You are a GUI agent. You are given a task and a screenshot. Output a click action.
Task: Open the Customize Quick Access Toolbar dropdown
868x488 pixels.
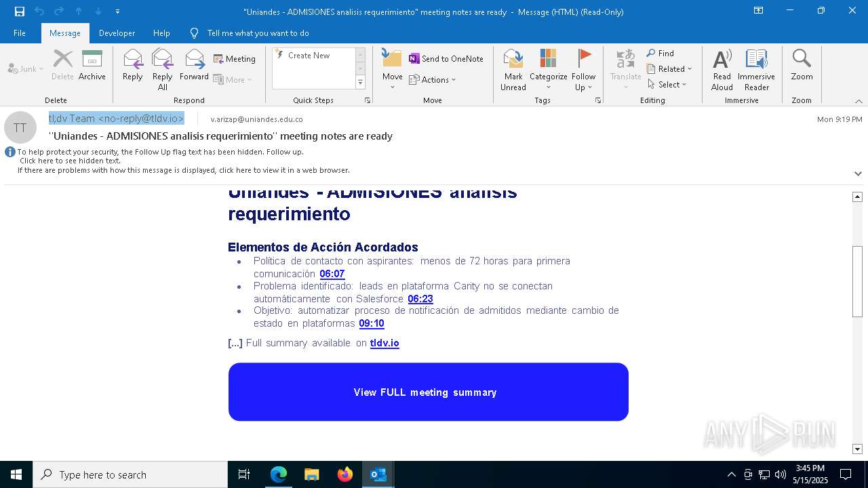tap(118, 12)
